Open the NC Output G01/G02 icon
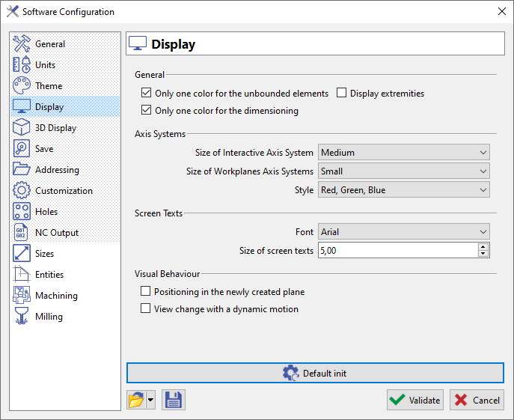This screenshot has width=514, height=420. 22,233
